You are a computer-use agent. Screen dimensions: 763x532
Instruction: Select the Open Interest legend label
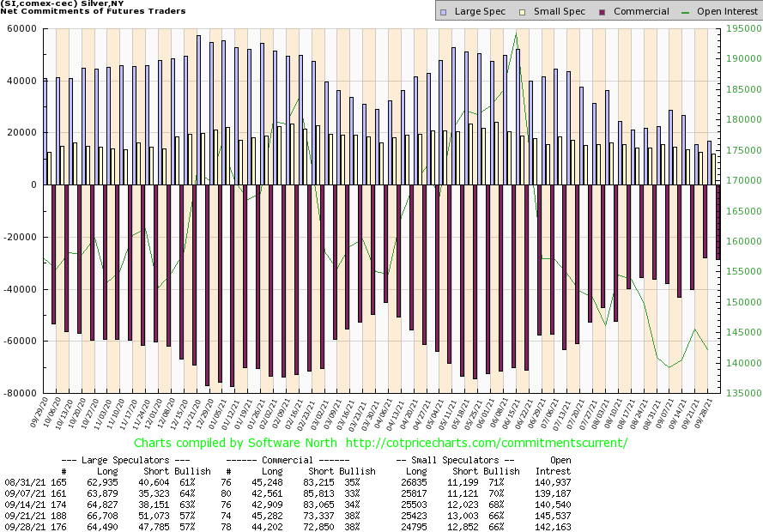pos(728,12)
